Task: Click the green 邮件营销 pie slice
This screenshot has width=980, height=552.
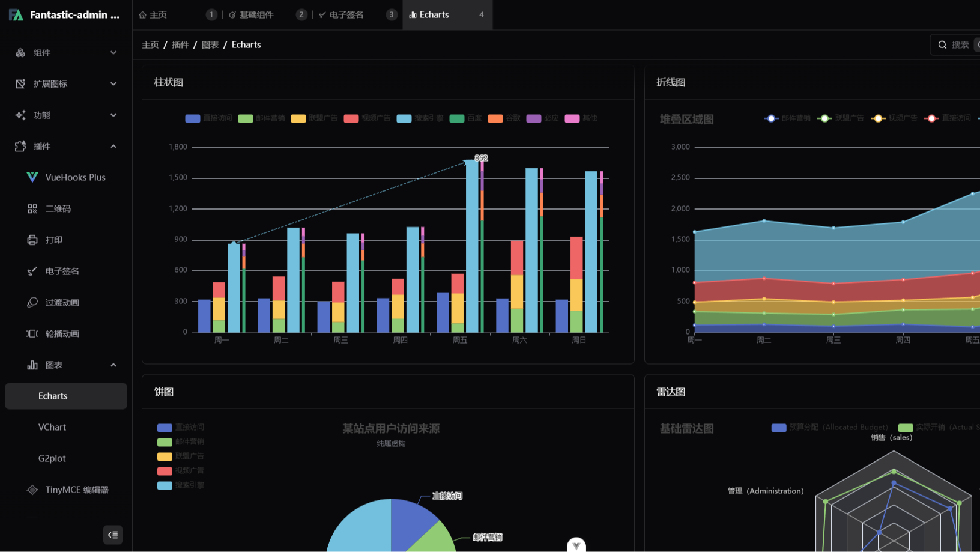Action: tap(435, 539)
